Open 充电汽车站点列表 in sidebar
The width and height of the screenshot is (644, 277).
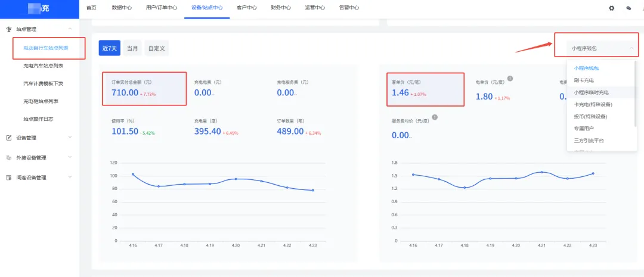[x=43, y=66]
